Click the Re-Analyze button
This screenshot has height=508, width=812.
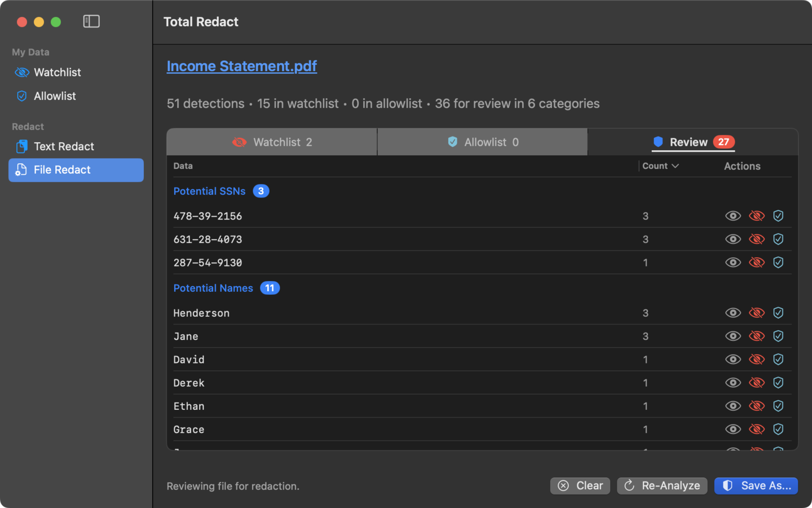pyautogui.click(x=662, y=485)
